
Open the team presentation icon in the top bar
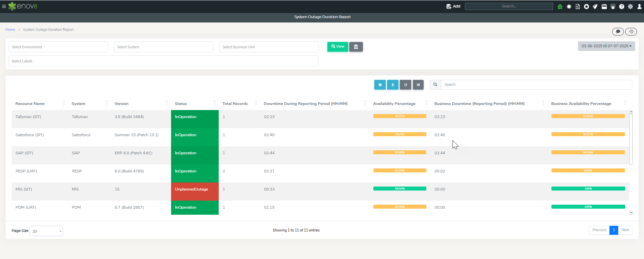(x=613, y=6)
